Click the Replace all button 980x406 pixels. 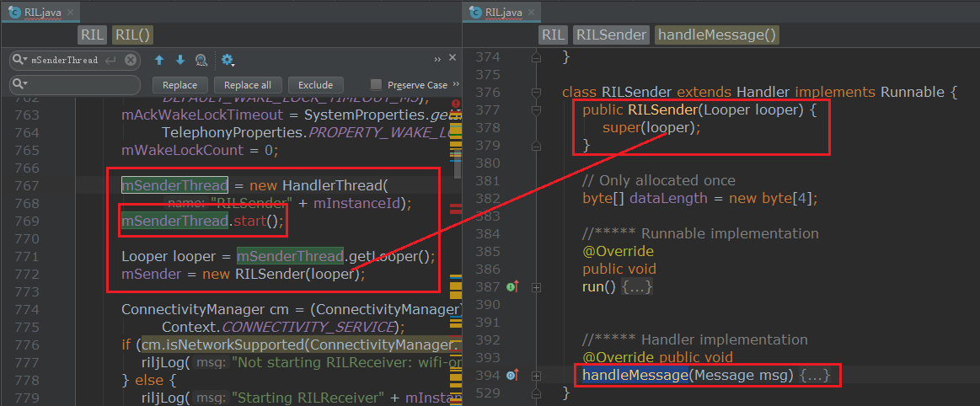tap(248, 85)
